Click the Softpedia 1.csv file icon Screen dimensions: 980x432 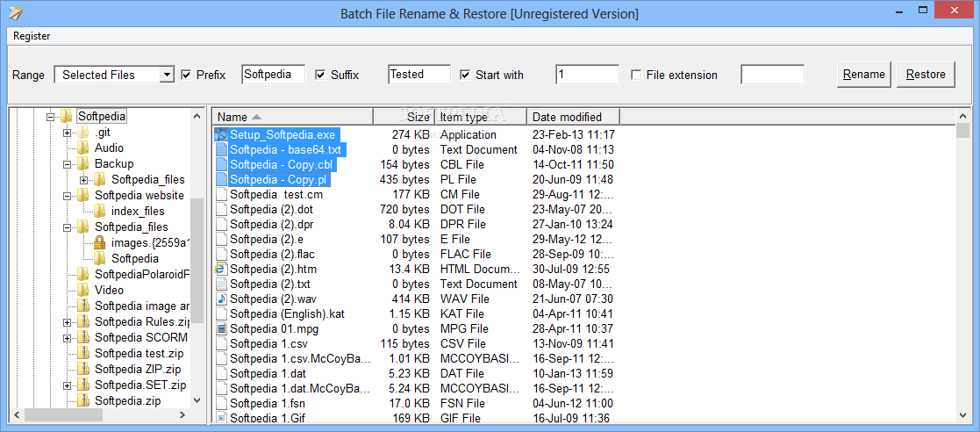[x=221, y=343]
